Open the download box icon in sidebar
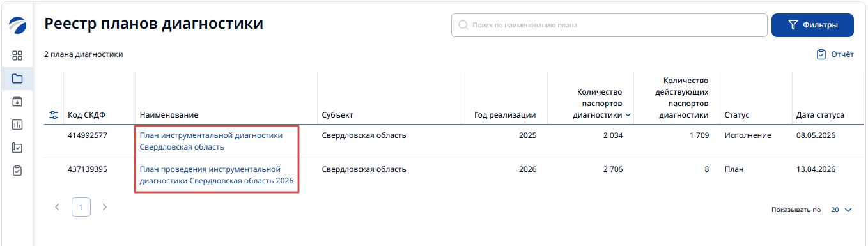 [x=17, y=102]
